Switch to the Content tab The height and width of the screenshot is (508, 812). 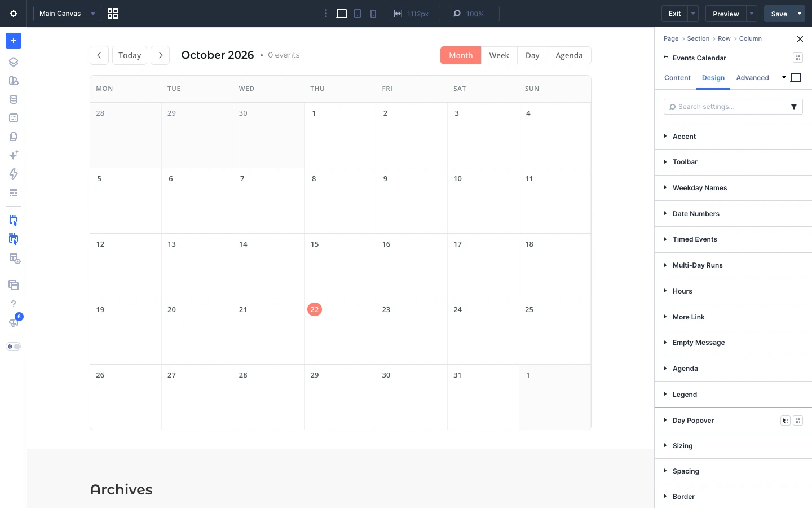click(x=677, y=78)
